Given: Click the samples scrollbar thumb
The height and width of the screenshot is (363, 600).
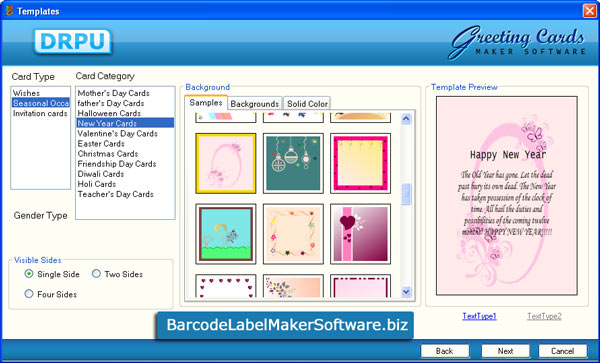Looking at the screenshot, I should click(x=406, y=194).
